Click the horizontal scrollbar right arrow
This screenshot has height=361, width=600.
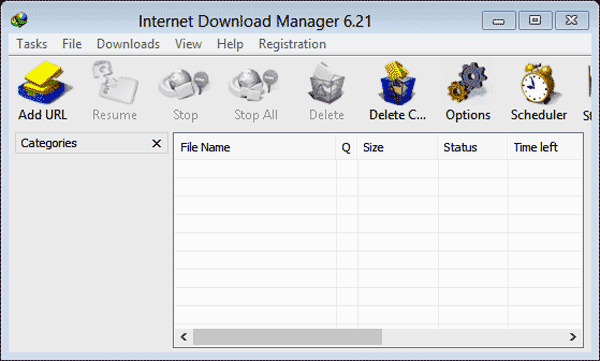tap(572, 337)
